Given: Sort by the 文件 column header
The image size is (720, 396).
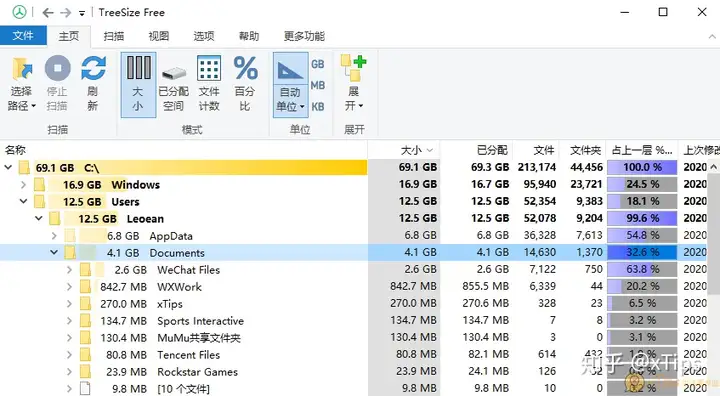Looking at the screenshot, I should click(536, 150).
